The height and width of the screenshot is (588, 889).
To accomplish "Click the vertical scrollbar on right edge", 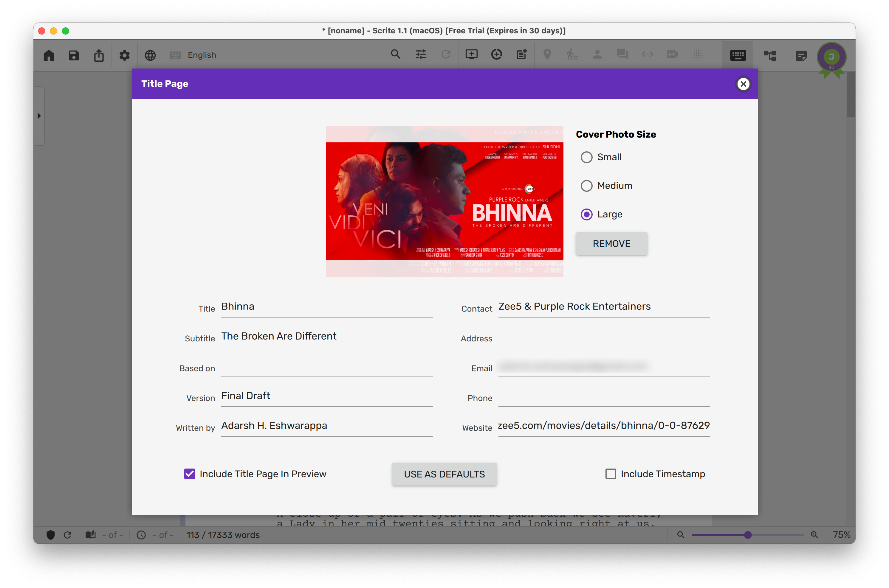I will 850,95.
